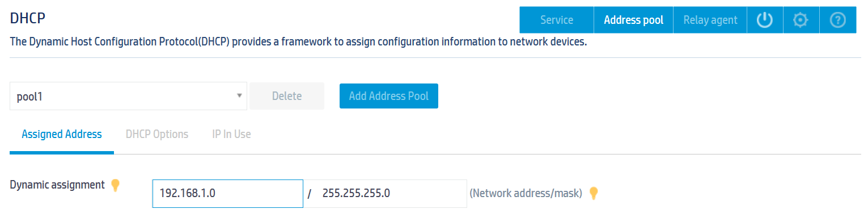Click the (Network address/mask) caption text
868x213 pixels.
526,193
